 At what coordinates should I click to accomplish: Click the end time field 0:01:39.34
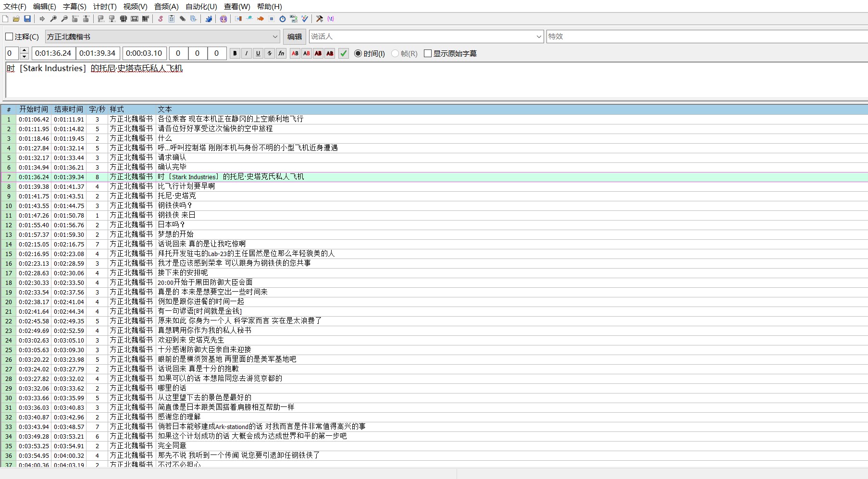coord(98,53)
